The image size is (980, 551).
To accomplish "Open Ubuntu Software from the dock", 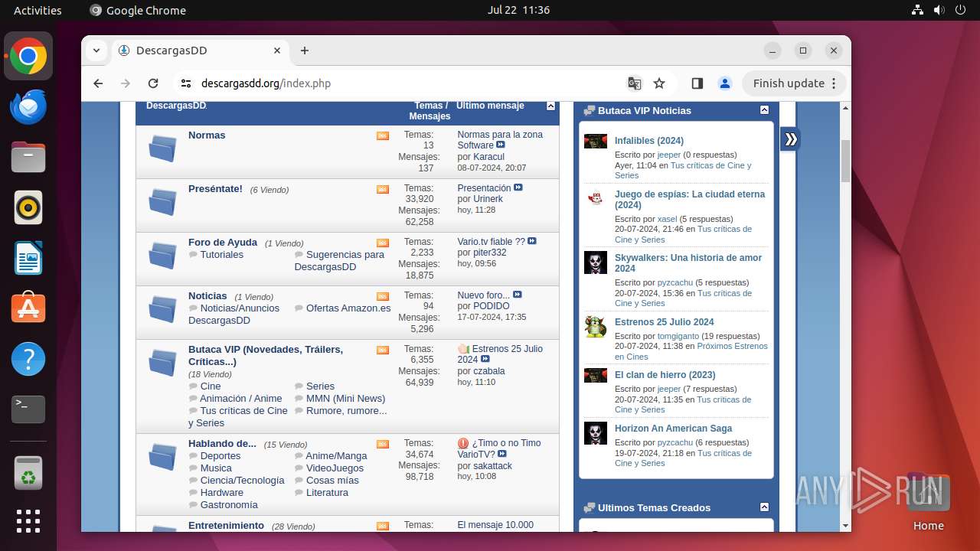I will click(28, 308).
